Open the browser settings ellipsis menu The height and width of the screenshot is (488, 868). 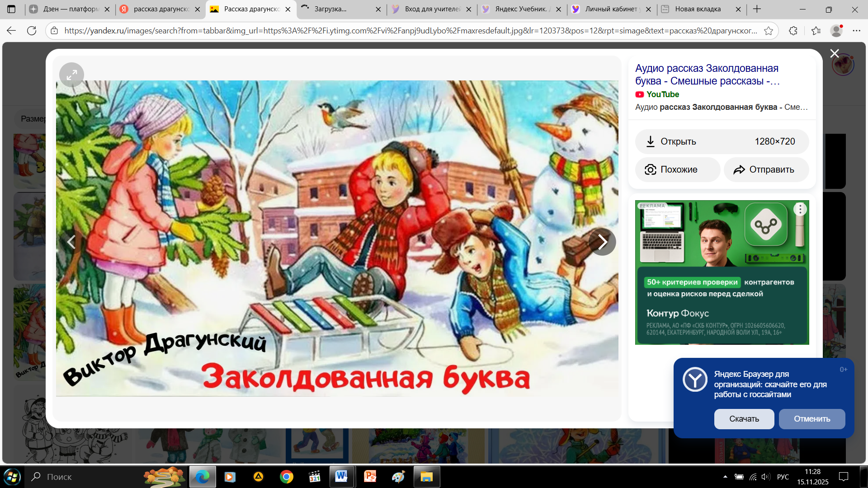click(x=856, y=31)
